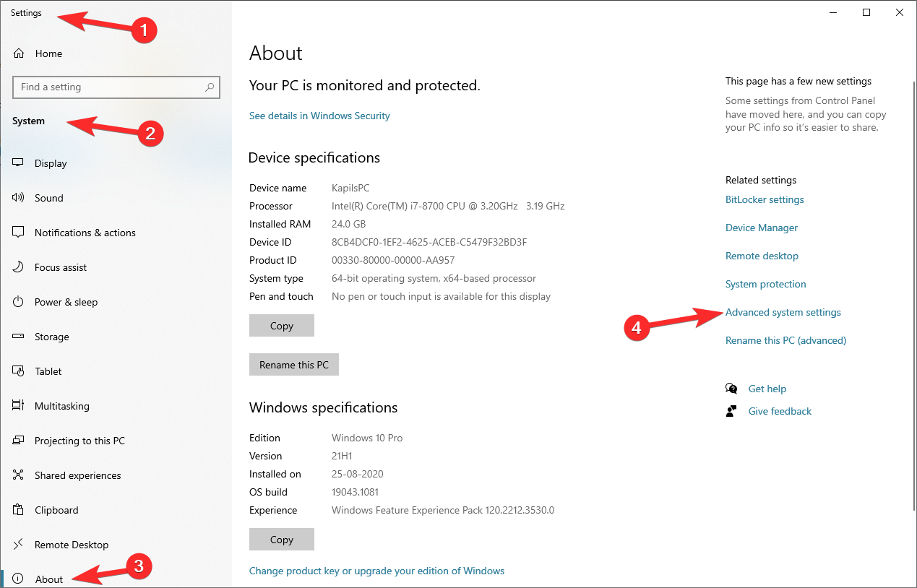This screenshot has height=588, width=917.
Task: Click the Home icon in sidebar
Action: [19, 53]
